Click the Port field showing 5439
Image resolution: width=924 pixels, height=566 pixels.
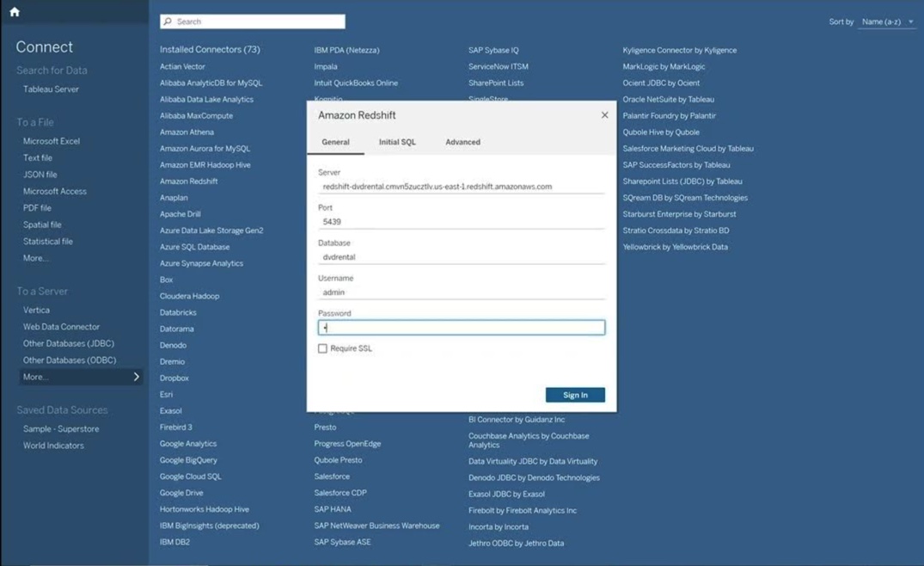(462, 222)
